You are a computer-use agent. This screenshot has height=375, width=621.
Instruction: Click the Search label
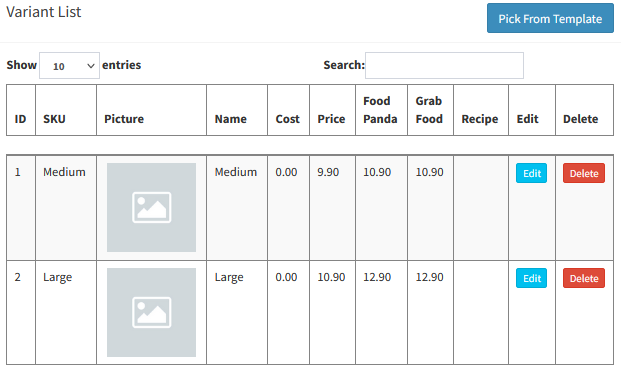tap(344, 65)
